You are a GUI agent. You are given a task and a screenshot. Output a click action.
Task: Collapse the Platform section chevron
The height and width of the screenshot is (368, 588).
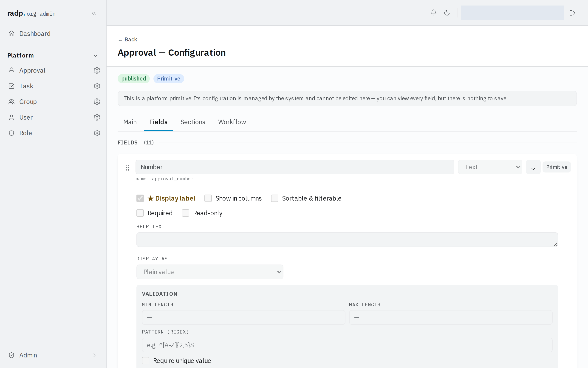[x=96, y=55]
